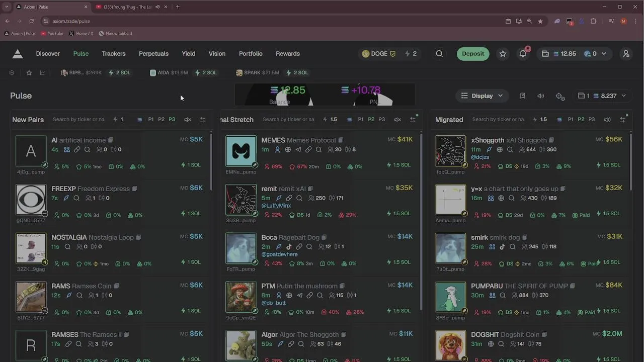
Task: Expand the Display dropdown
Action: (482, 96)
